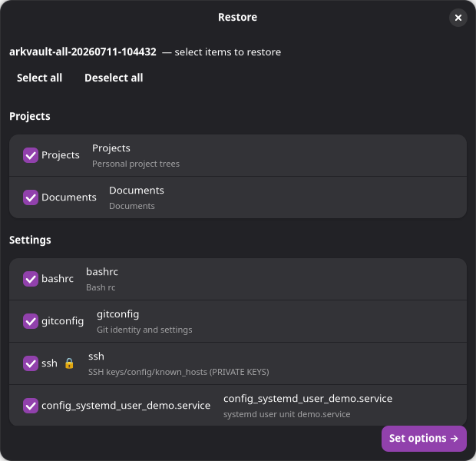Click archive name arkvault-all-20260711-104432
476x461 pixels.
pyautogui.click(x=83, y=52)
